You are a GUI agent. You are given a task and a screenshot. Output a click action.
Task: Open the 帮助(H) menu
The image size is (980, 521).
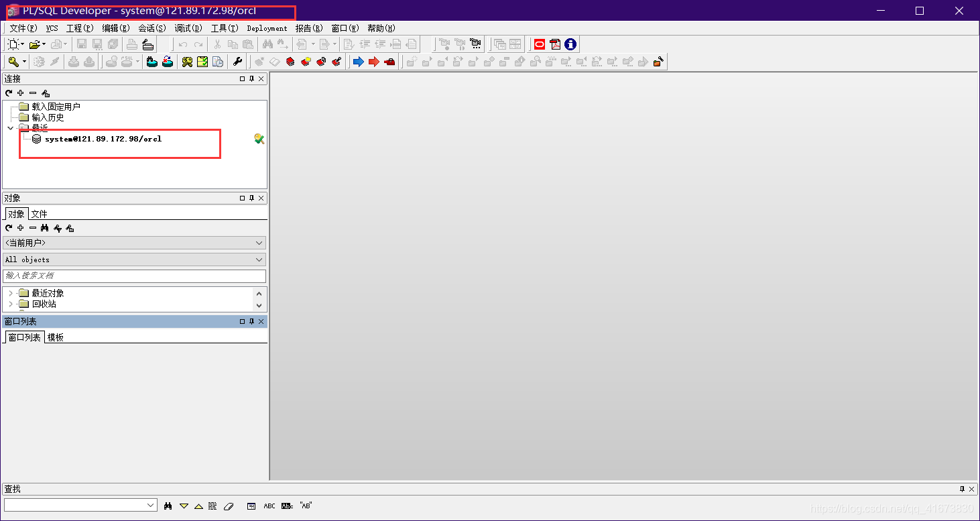[x=381, y=28]
